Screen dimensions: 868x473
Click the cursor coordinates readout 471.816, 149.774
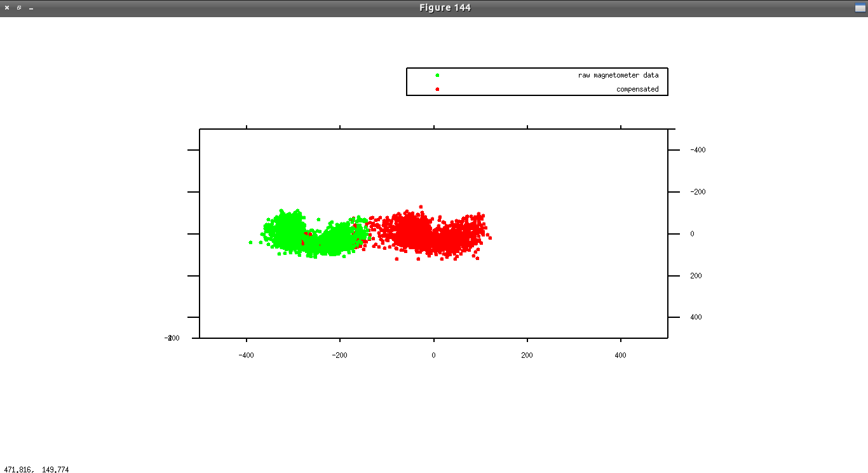click(x=36, y=470)
